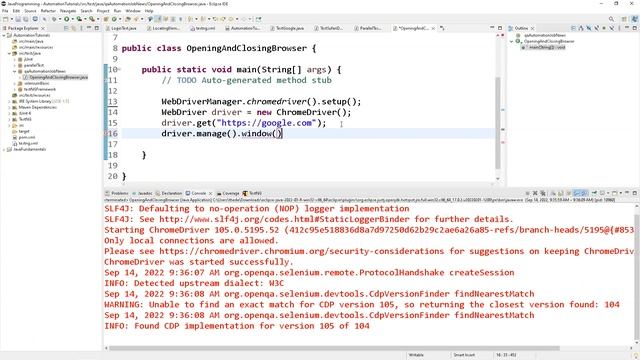Click the Save All toolbar icon
Screen dimensions: 640x360
point(25,19)
